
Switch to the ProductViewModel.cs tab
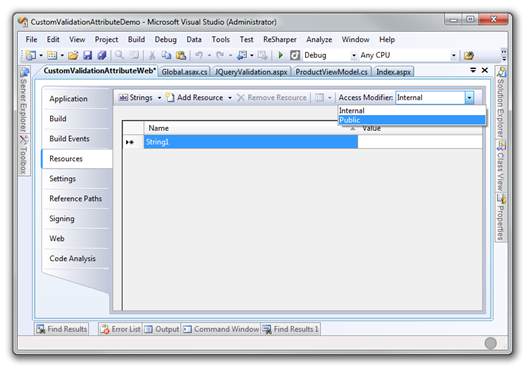tap(331, 72)
